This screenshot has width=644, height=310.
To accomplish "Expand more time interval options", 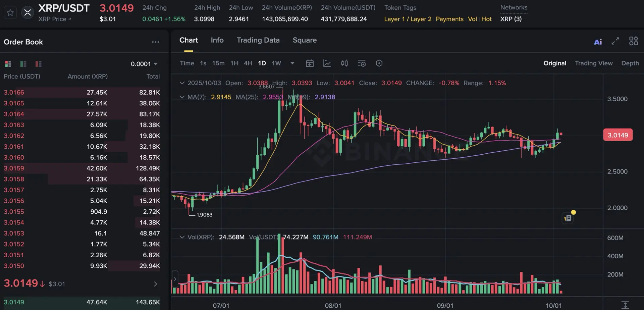I will click(x=292, y=63).
